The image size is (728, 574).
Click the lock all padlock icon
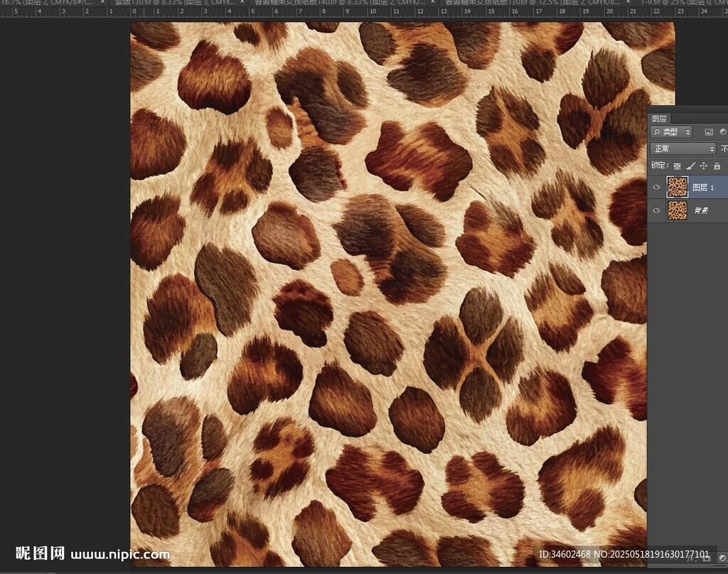click(717, 166)
